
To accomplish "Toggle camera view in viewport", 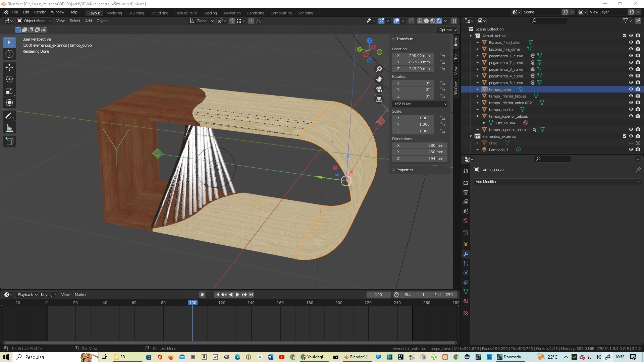I will [379, 89].
